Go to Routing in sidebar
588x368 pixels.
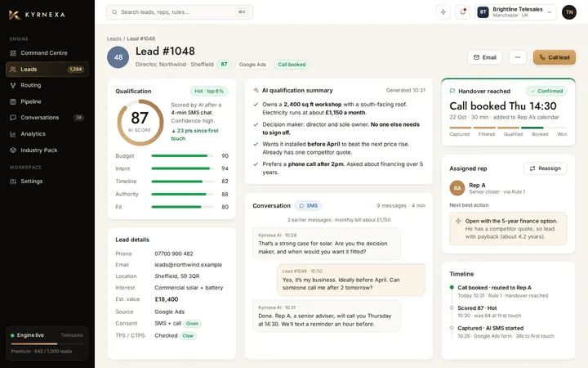pyautogui.click(x=47, y=85)
